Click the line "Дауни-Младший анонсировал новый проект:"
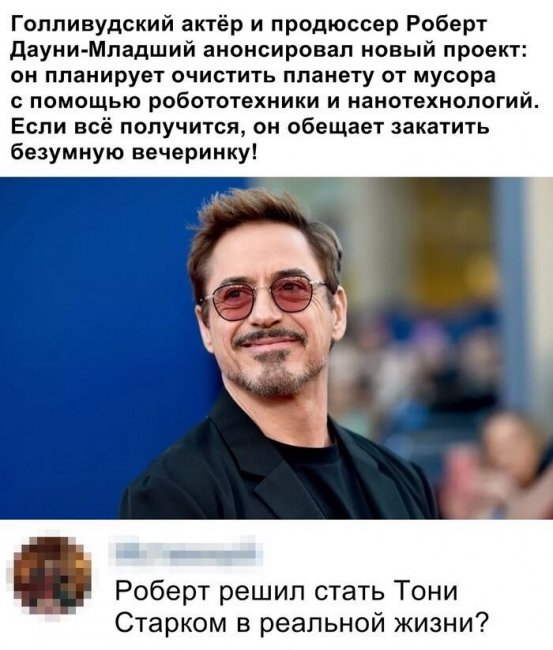 click(x=269, y=50)
